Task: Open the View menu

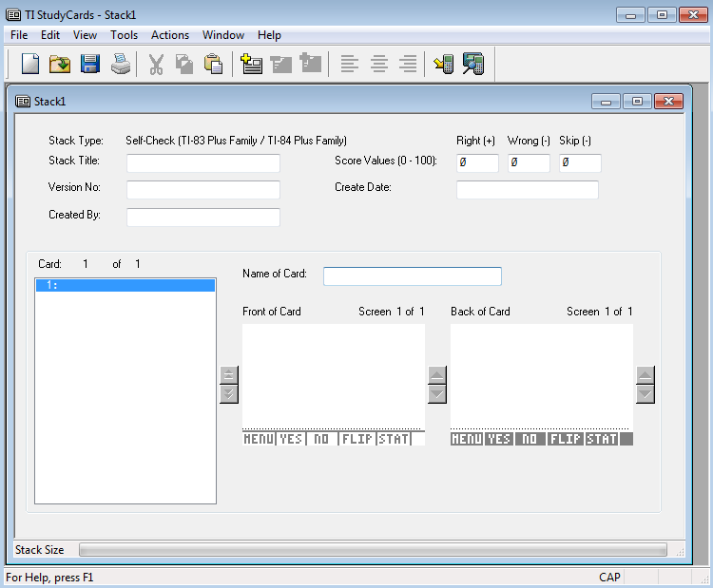Action: [85, 35]
